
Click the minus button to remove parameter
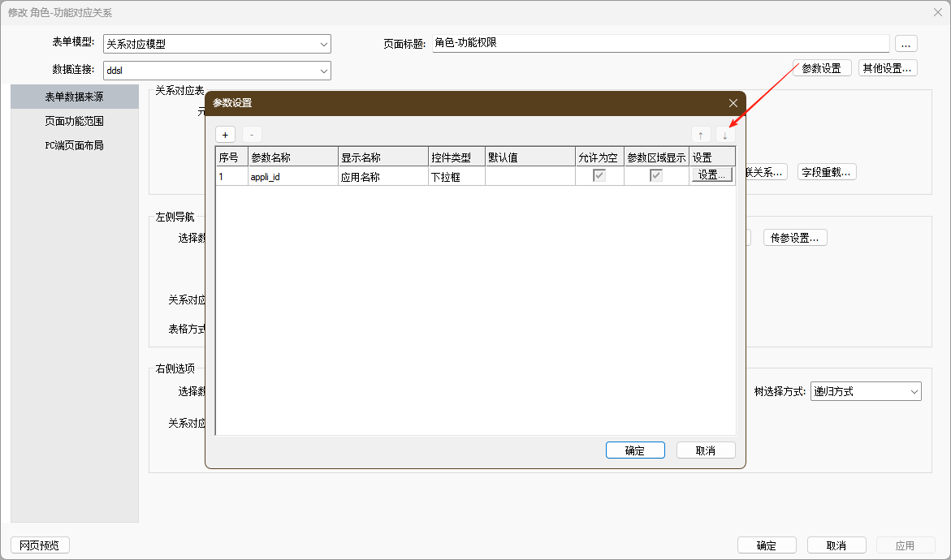click(252, 135)
